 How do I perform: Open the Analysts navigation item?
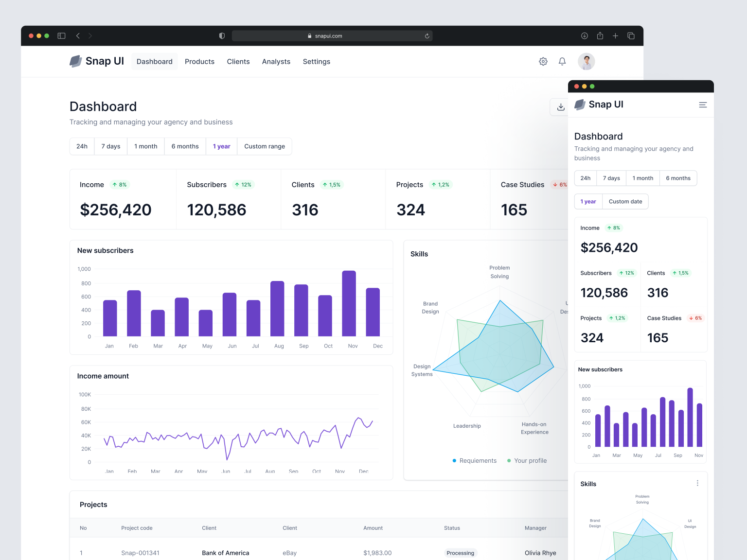point(276,61)
